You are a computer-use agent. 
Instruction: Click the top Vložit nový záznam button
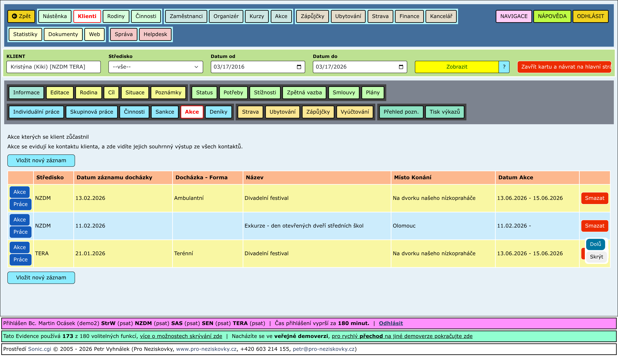click(41, 160)
